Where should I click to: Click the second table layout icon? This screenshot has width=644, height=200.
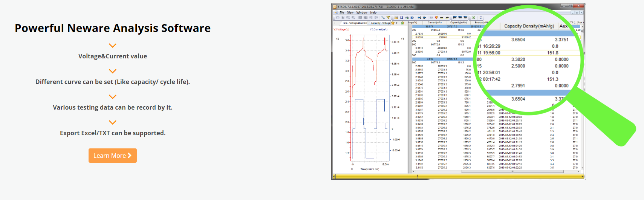tap(460, 18)
